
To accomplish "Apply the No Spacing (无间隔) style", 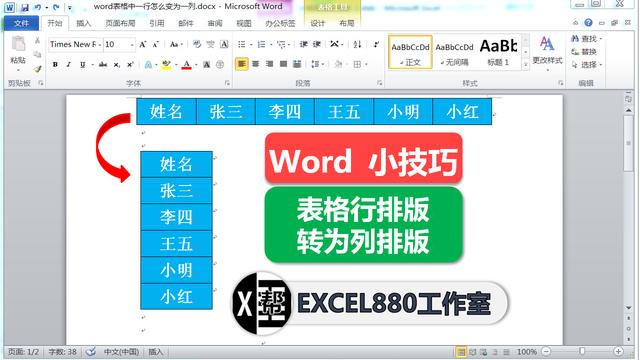I will 454,52.
